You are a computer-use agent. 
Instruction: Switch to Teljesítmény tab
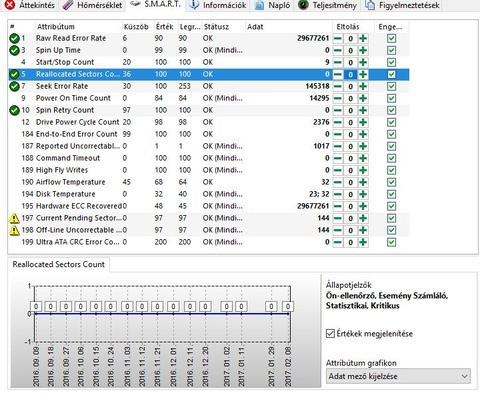[x=327, y=5]
